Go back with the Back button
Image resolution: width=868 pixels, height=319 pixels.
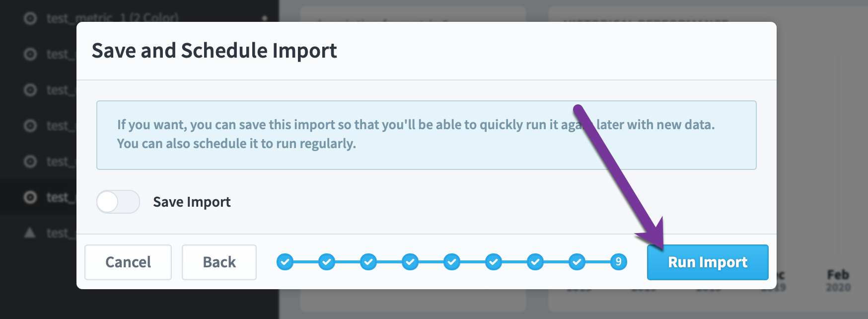(219, 262)
